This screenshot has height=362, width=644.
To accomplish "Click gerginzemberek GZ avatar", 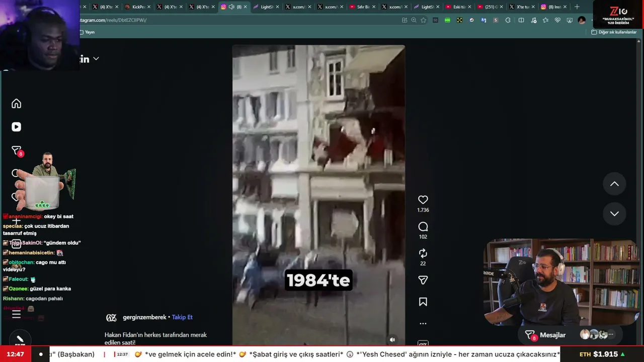I will click(x=111, y=317).
